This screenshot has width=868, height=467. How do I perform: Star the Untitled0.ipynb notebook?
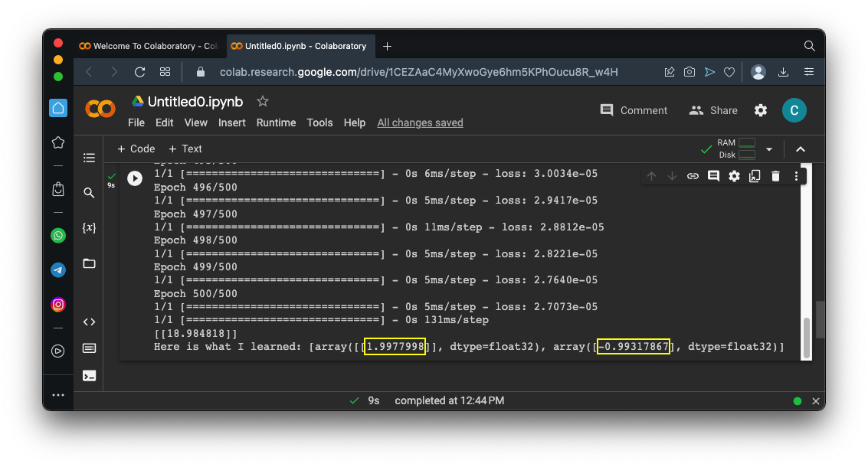point(263,101)
